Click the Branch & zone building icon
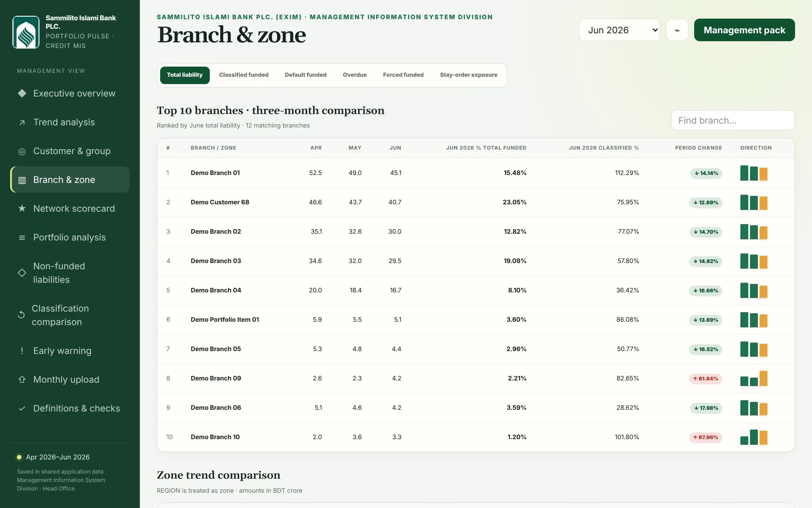Image resolution: width=812 pixels, height=508 pixels. tap(22, 180)
